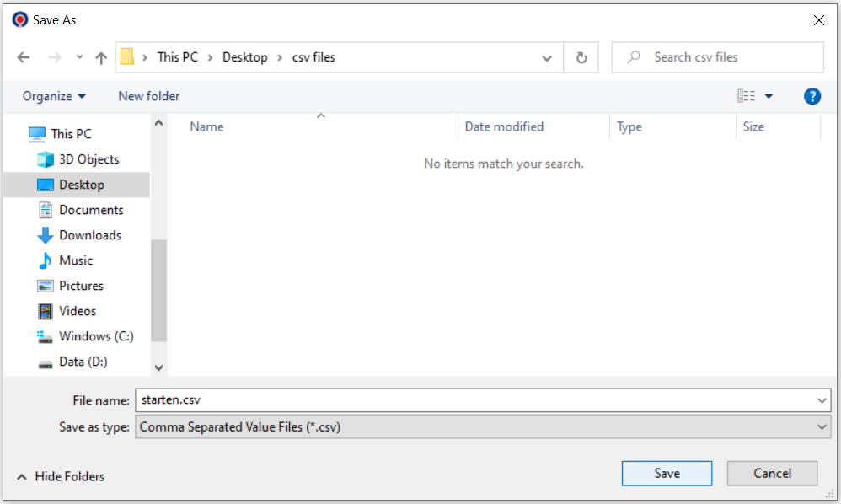Open Windows (C:) drive
The height and width of the screenshot is (504, 841).
[97, 336]
